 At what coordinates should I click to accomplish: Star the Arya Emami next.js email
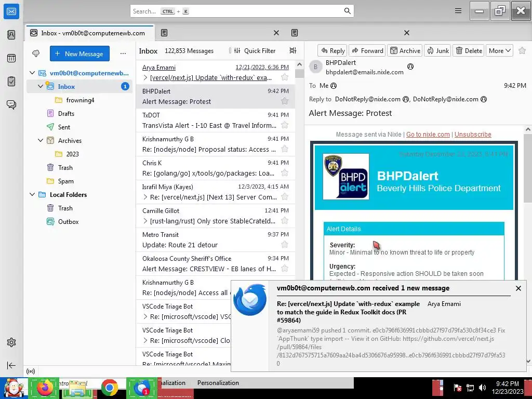[x=285, y=77]
